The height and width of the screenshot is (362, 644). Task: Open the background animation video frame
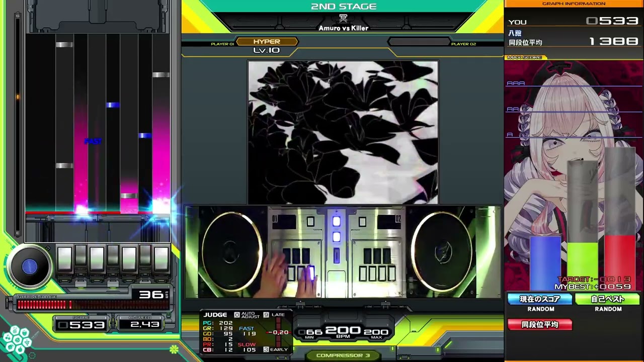(x=343, y=132)
